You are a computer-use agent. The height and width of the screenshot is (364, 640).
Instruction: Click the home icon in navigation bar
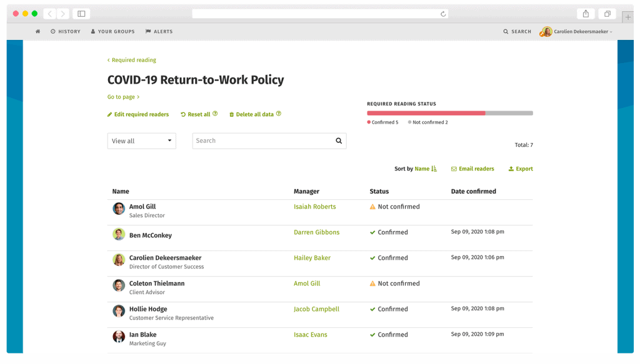[x=38, y=31]
